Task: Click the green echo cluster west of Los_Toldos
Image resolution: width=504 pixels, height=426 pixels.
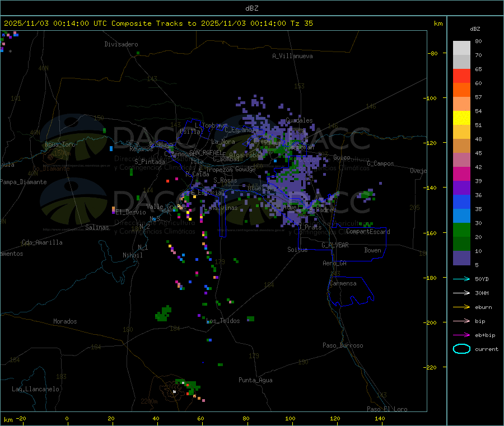Action: coord(164,313)
